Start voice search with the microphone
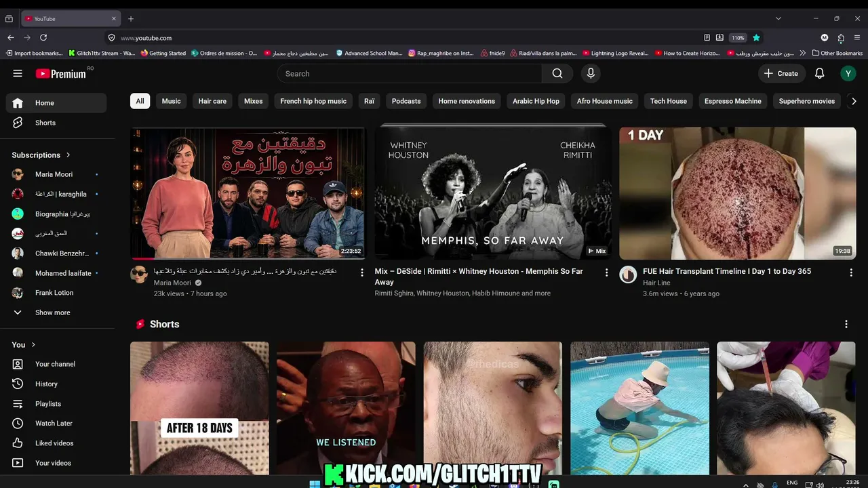 pos(591,73)
